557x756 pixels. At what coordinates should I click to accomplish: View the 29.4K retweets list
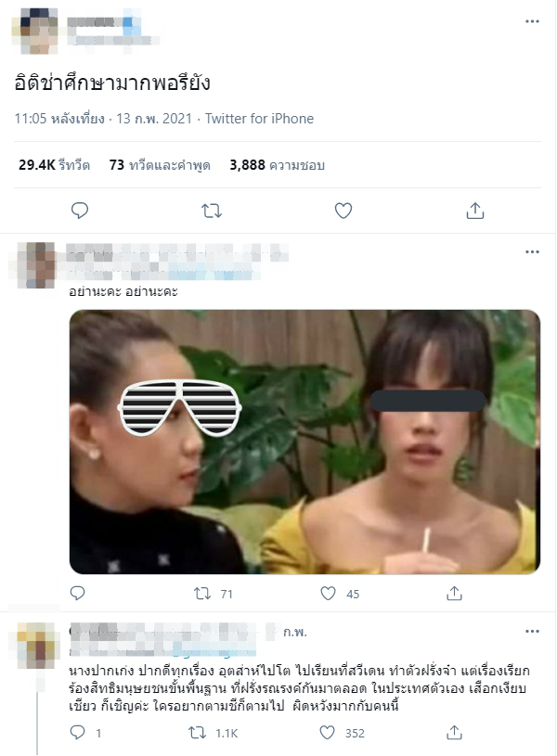coord(54,165)
